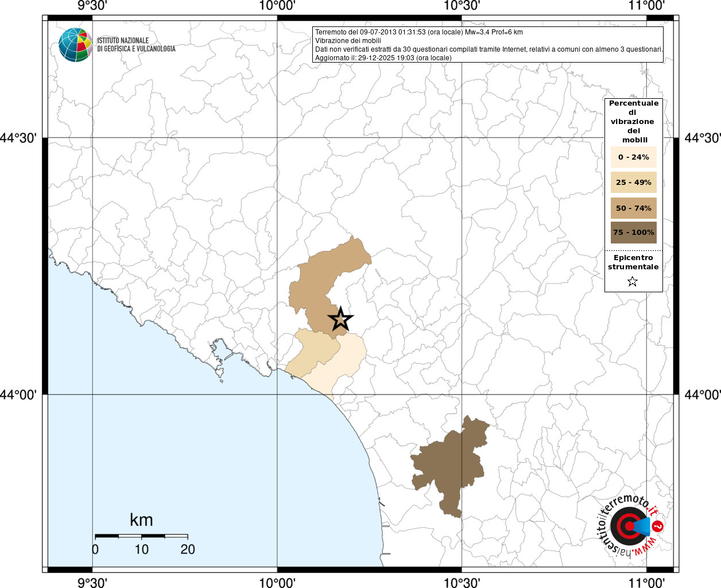Click scale bar '10' label

pos(141,549)
